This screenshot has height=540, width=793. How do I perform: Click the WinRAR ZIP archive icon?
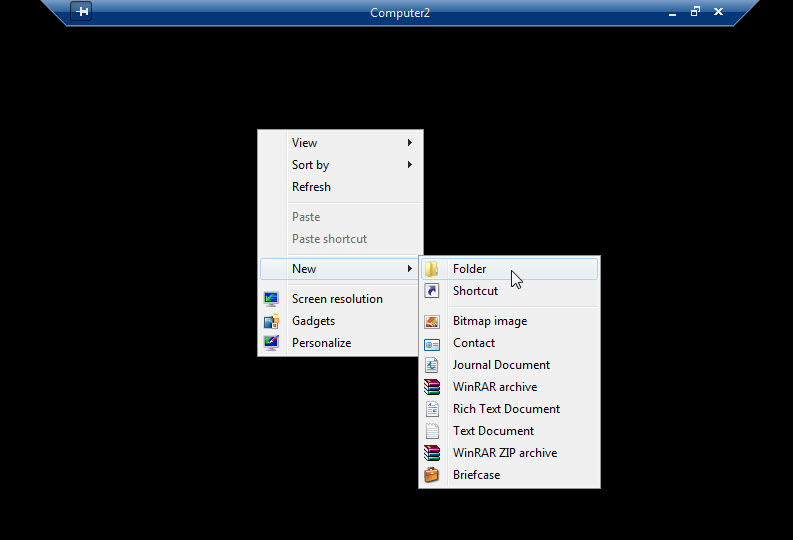(x=431, y=453)
